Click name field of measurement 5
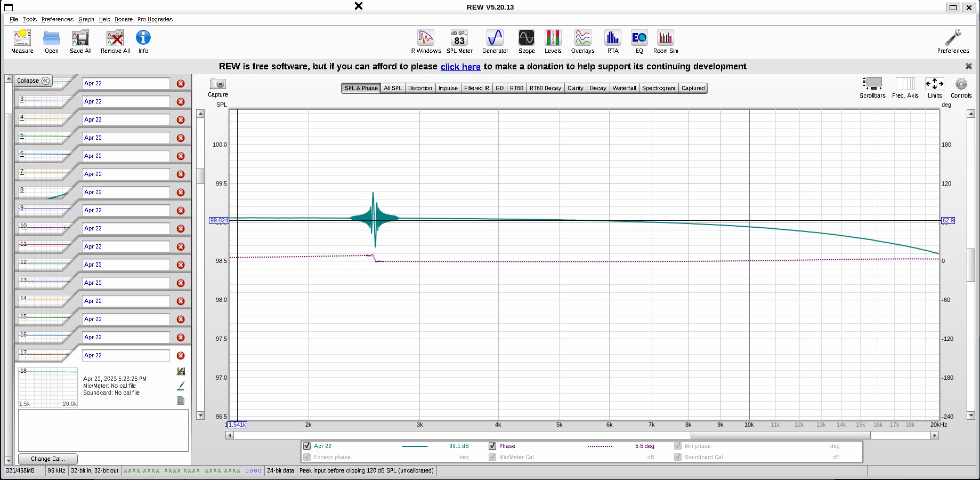 pos(126,138)
